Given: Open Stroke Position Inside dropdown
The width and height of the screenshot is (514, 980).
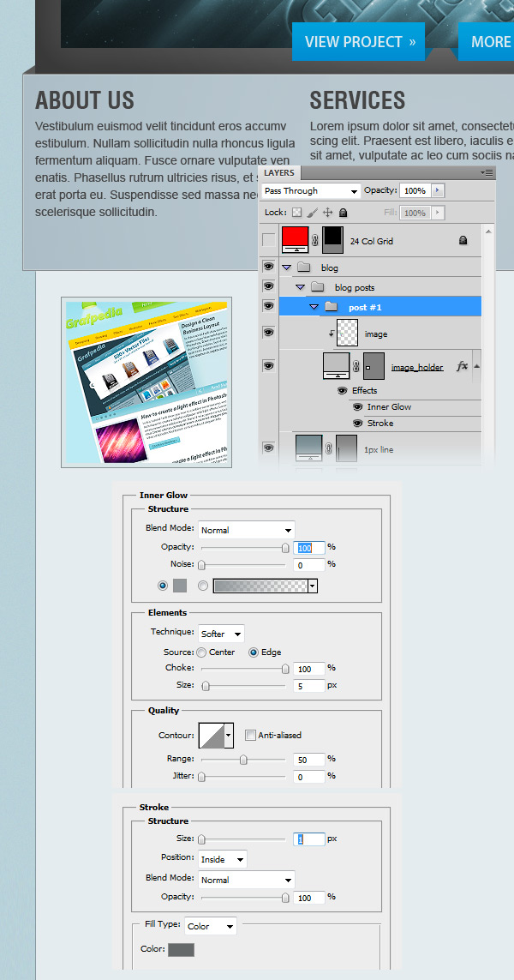Looking at the screenshot, I should click(223, 859).
